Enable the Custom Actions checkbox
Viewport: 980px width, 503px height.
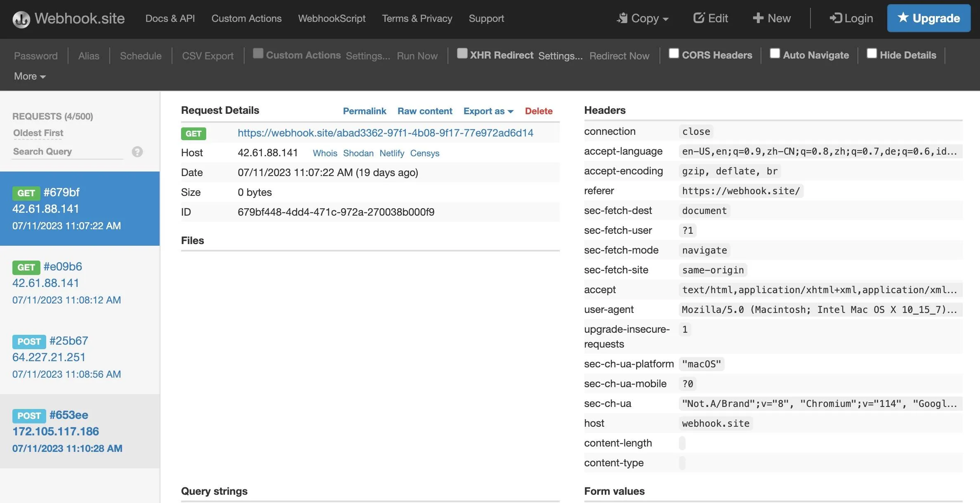click(258, 54)
